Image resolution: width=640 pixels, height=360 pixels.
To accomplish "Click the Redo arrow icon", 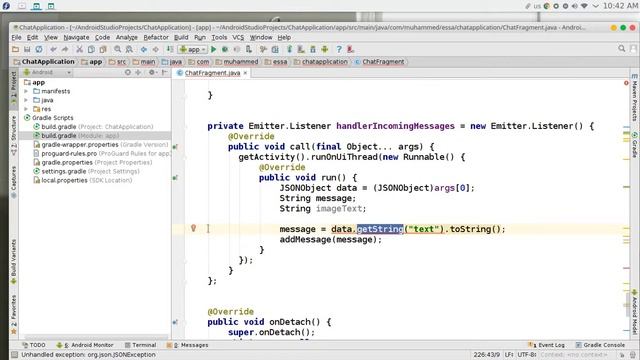I will [65, 49].
